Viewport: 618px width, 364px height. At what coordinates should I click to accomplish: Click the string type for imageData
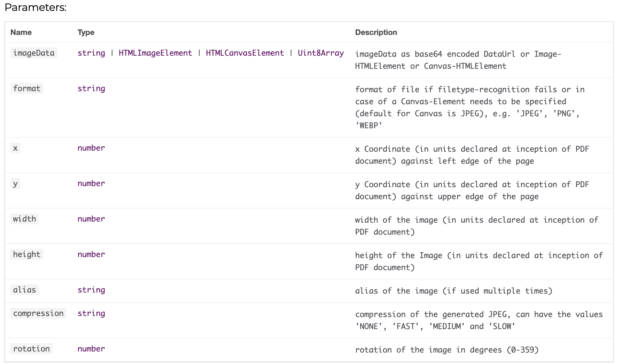coord(91,53)
